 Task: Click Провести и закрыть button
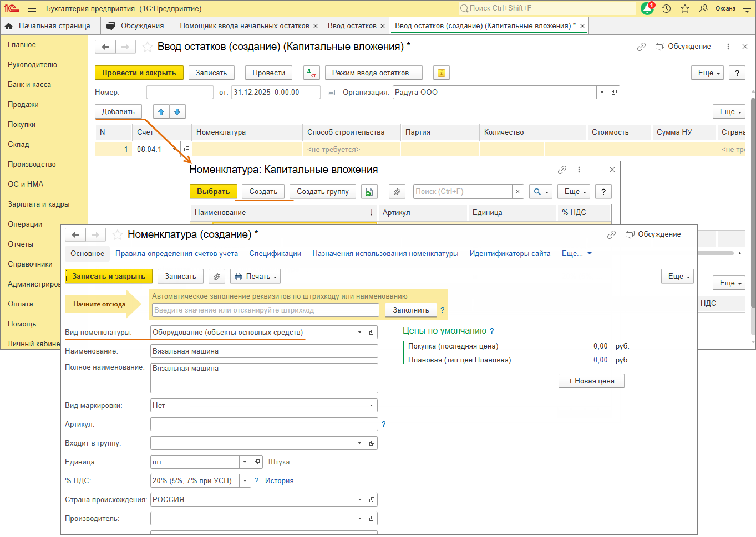point(139,73)
